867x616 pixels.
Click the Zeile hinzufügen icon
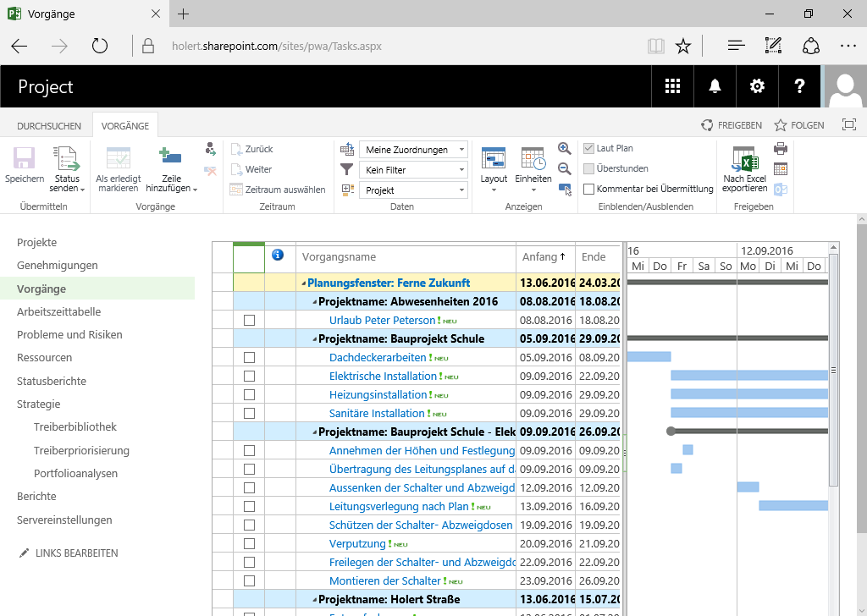(170, 157)
